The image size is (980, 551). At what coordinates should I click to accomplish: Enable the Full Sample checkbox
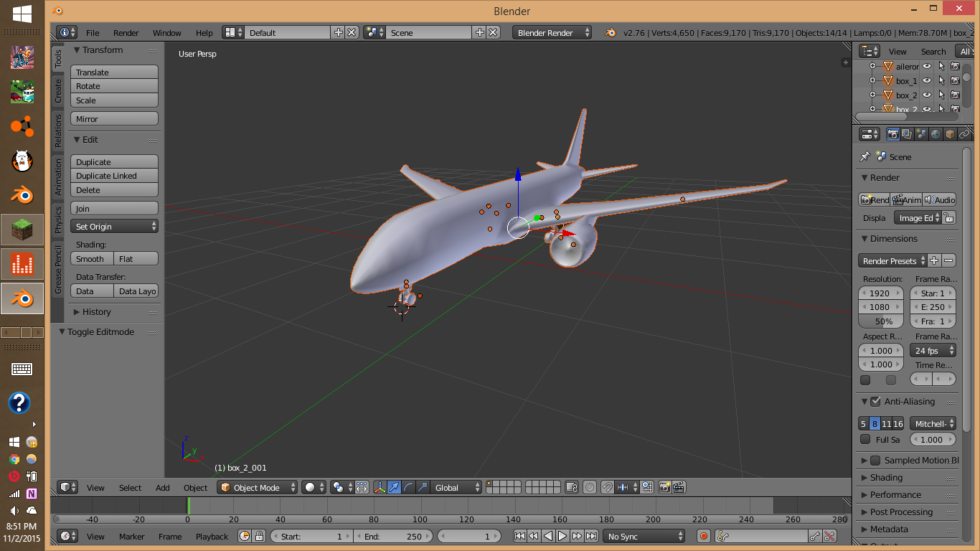point(865,439)
